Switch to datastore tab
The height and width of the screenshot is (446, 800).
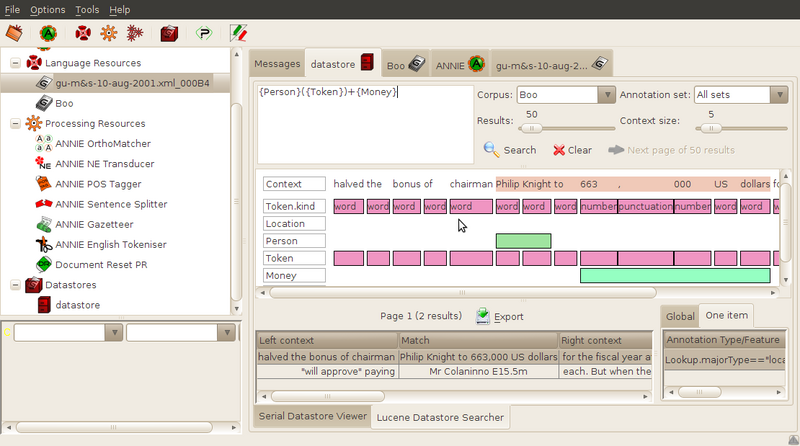(x=342, y=64)
